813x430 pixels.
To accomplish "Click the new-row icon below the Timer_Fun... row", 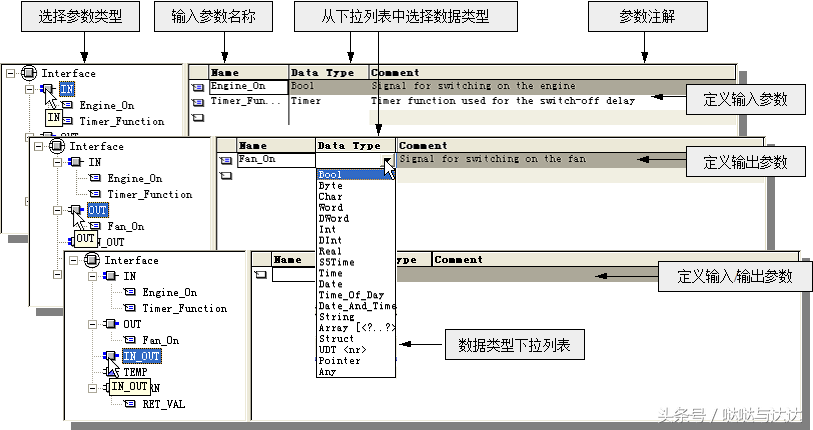I will pos(198,118).
